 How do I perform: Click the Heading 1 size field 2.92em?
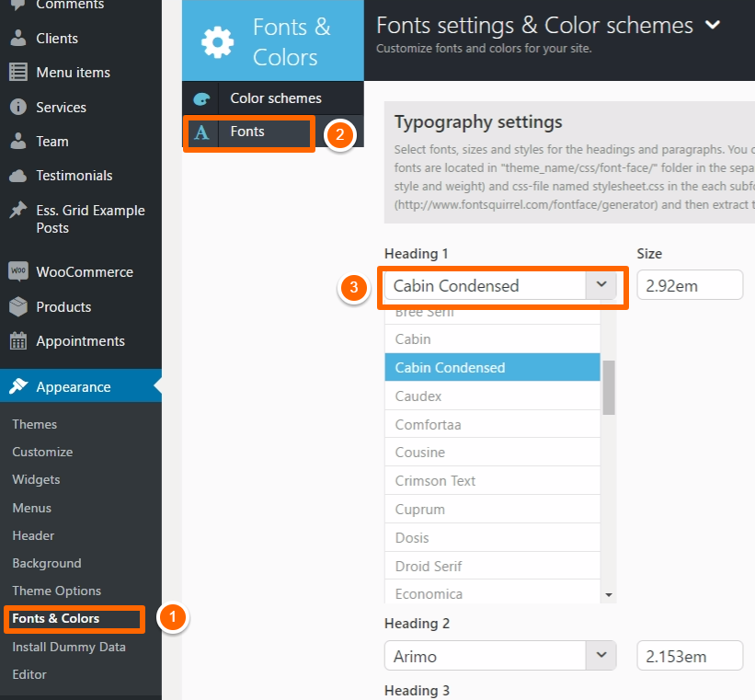(690, 285)
